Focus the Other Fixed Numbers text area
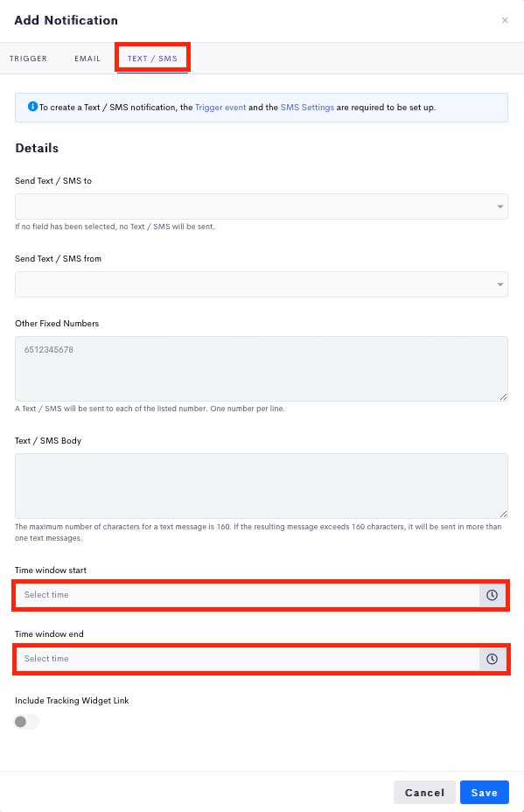 262,368
